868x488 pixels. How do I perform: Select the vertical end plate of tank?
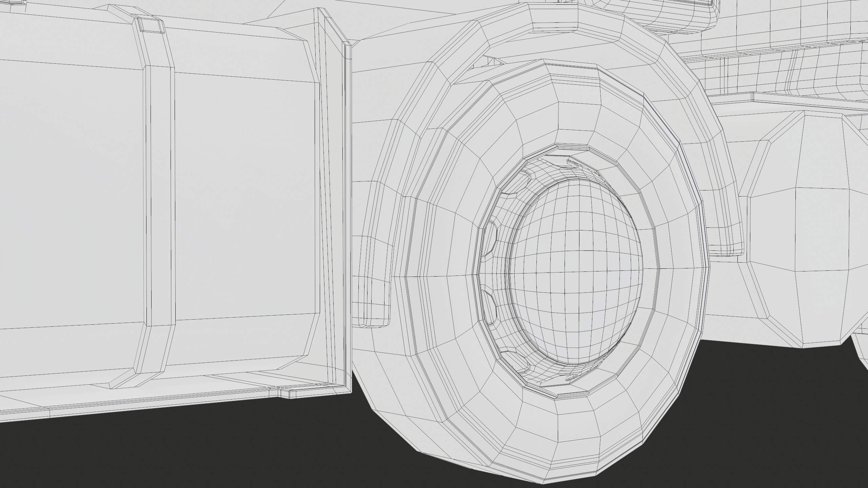pyautogui.click(x=334, y=203)
